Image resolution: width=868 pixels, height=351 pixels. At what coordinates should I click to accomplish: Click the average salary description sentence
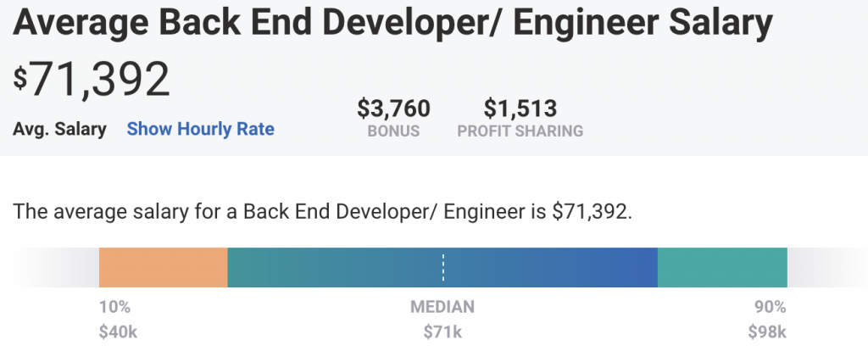323,211
